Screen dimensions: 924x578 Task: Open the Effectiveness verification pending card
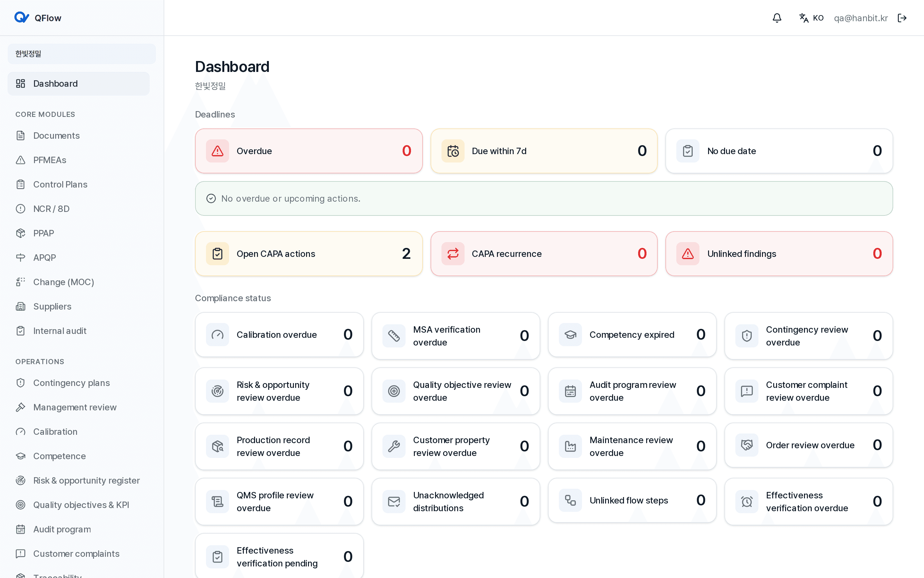click(x=279, y=556)
